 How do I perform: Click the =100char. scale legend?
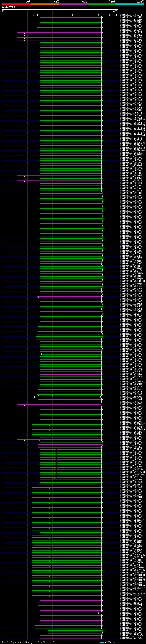[108, 642]
